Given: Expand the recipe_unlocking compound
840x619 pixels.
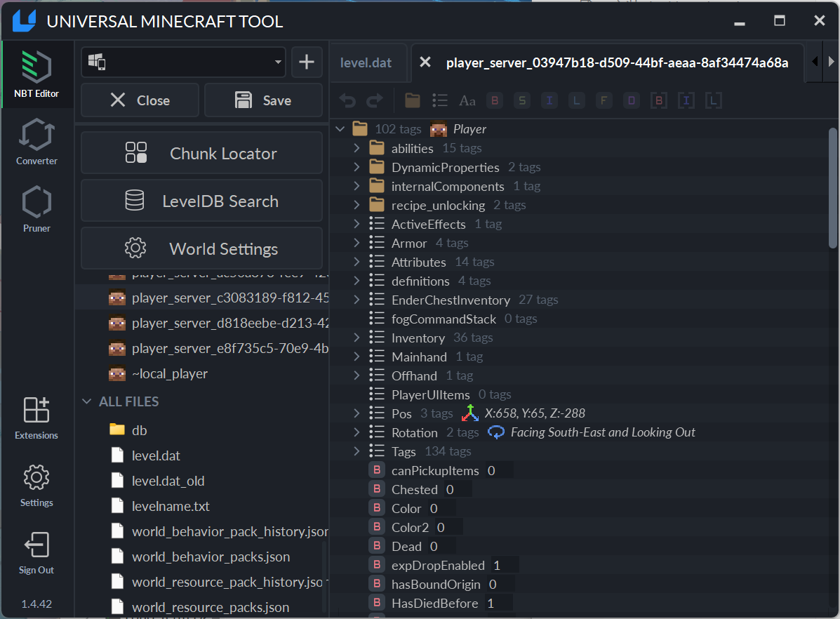Looking at the screenshot, I should click(x=356, y=205).
